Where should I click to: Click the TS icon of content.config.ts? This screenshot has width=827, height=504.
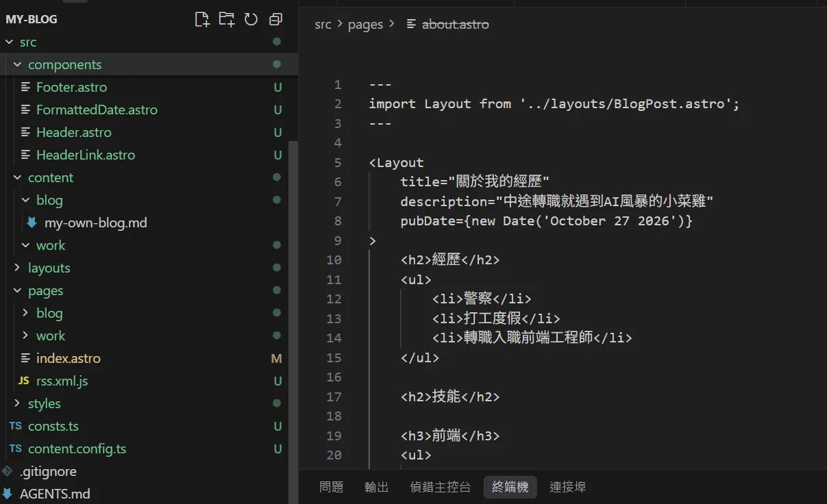[x=15, y=449]
